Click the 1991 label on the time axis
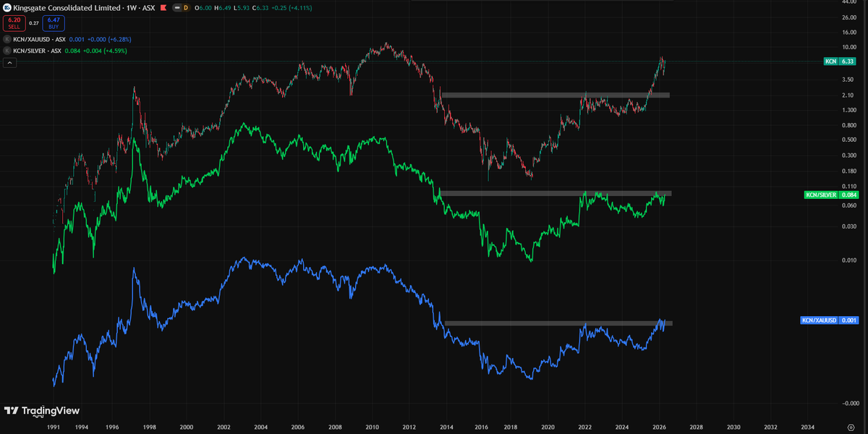 (x=54, y=427)
